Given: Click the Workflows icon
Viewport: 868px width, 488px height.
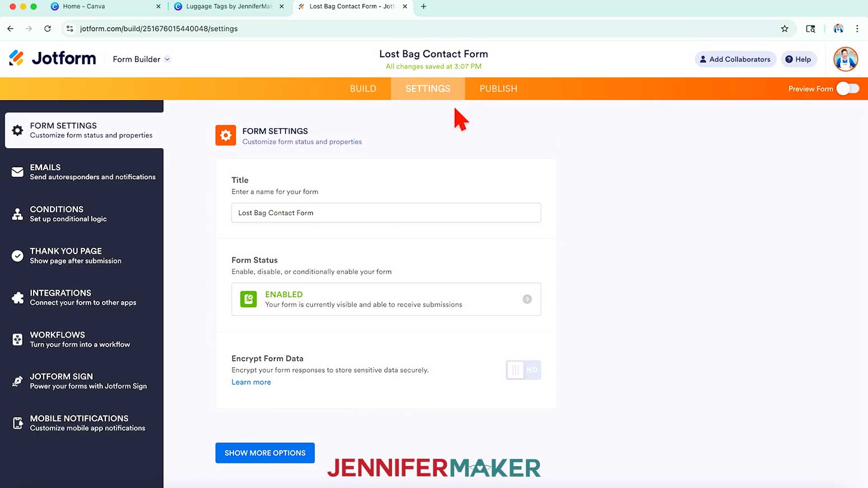Looking at the screenshot, I should [17, 340].
